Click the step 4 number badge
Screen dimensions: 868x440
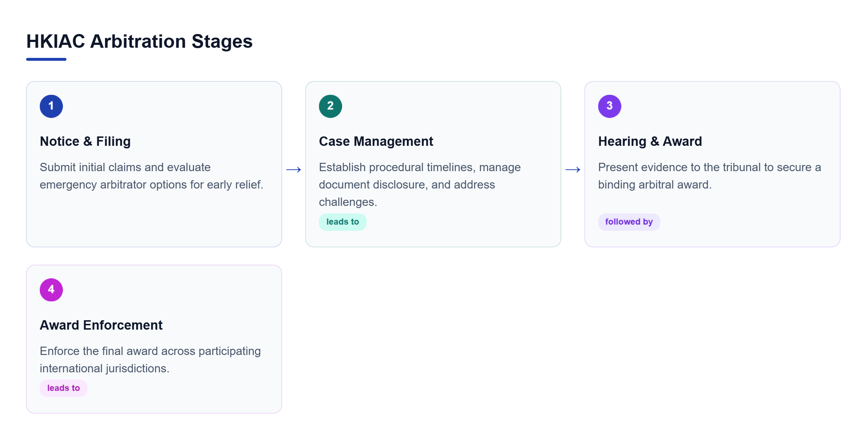point(51,290)
